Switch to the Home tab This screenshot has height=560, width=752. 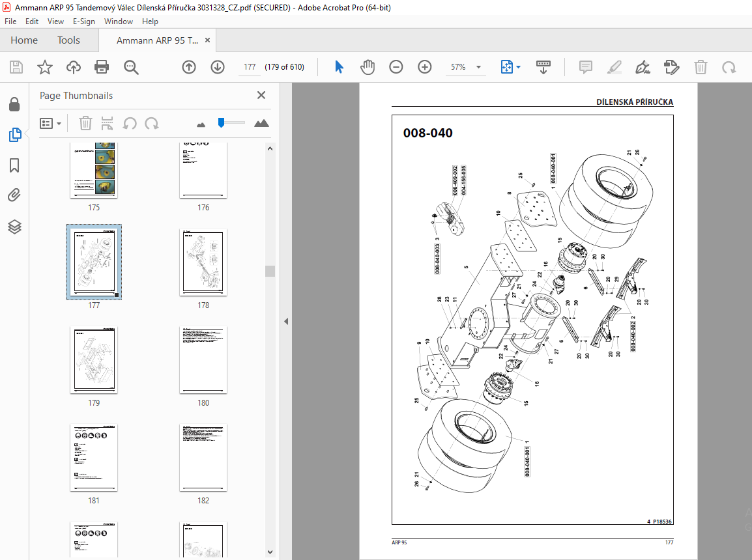tap(24, 40)
